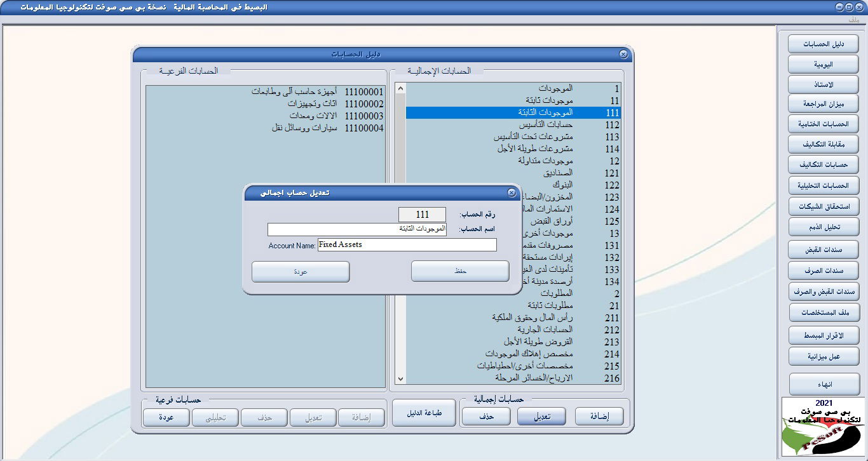Open اليومية (Journal) from the sidebar

[x=824, y=63]
